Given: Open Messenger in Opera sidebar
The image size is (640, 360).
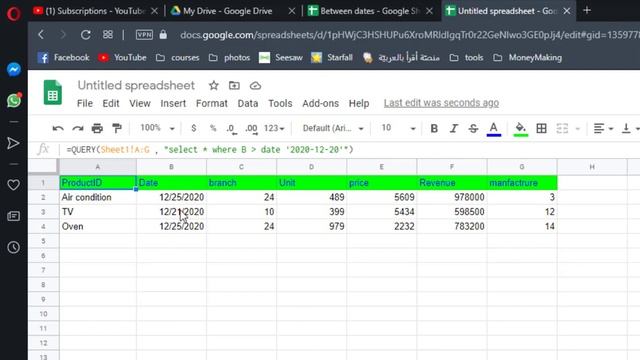Looking at the screenshot, I should (13, 69).
